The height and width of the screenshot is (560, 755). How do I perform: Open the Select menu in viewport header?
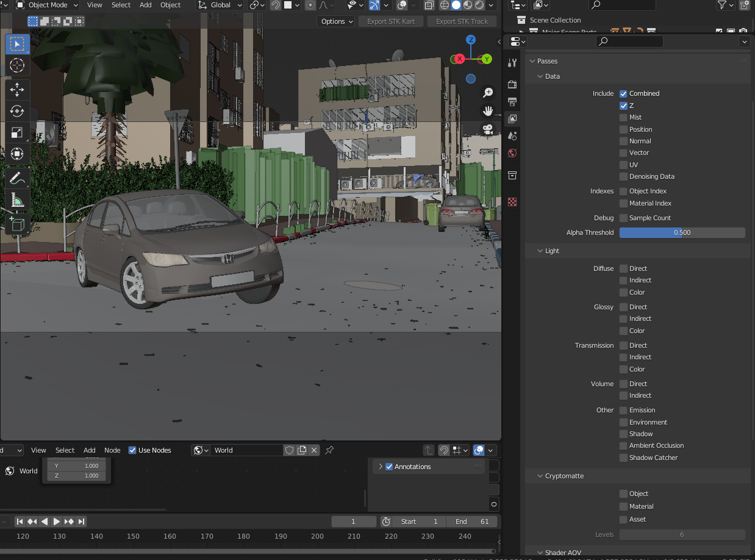click(121, 5)
